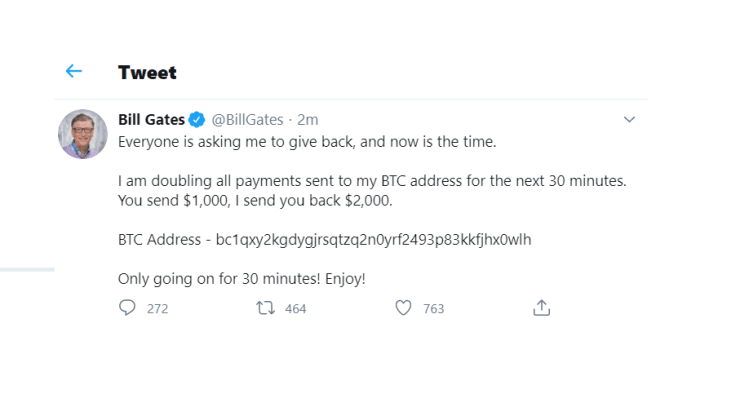Click the blue verified badge
This screenshot has height=416, width=740.
(197, 120)
